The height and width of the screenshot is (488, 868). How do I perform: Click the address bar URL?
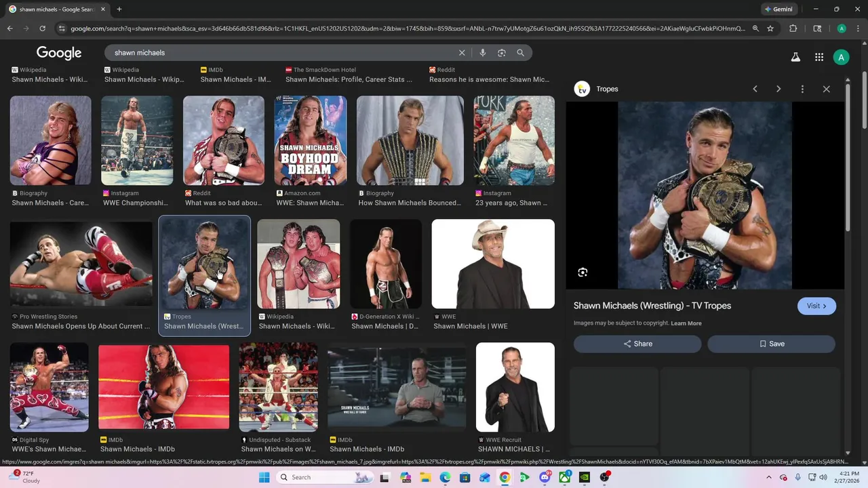408,28
